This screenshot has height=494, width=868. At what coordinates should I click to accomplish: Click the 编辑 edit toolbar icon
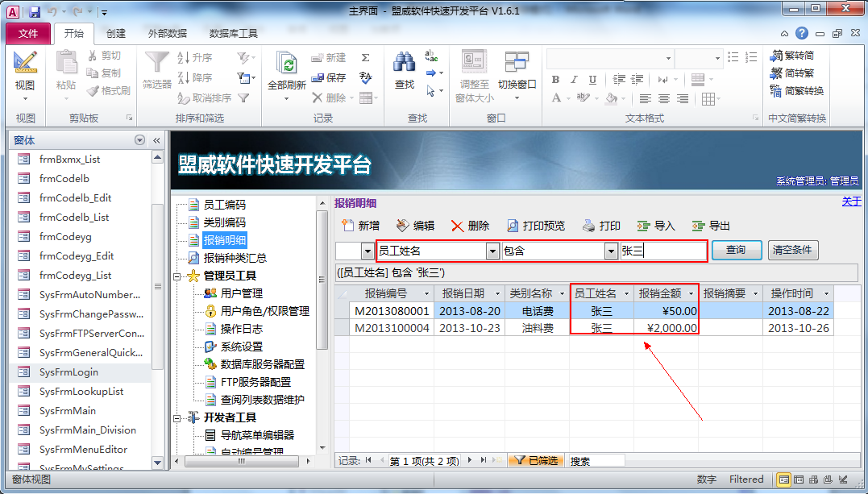click(x=402, y=226)
